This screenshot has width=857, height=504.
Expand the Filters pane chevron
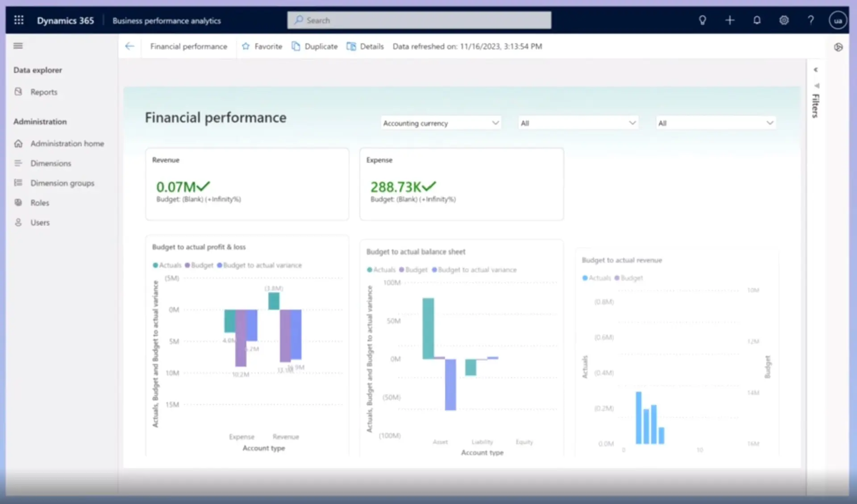815,70
